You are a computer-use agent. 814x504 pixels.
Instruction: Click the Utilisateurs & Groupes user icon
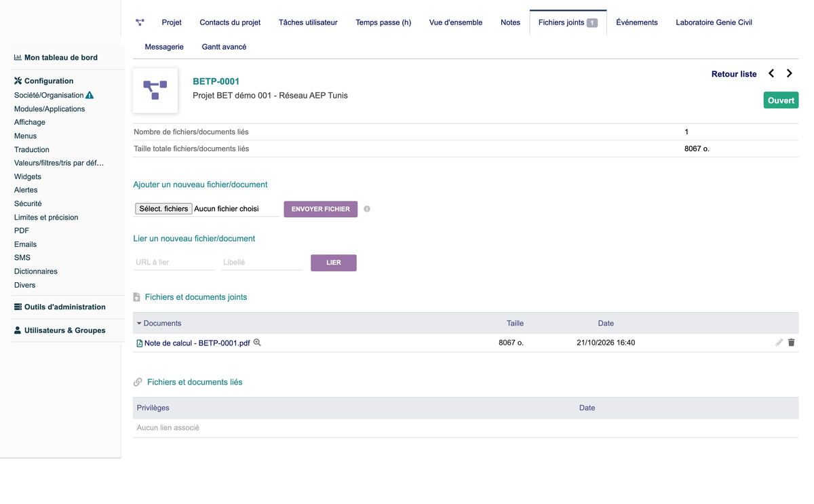coord(18,330)
